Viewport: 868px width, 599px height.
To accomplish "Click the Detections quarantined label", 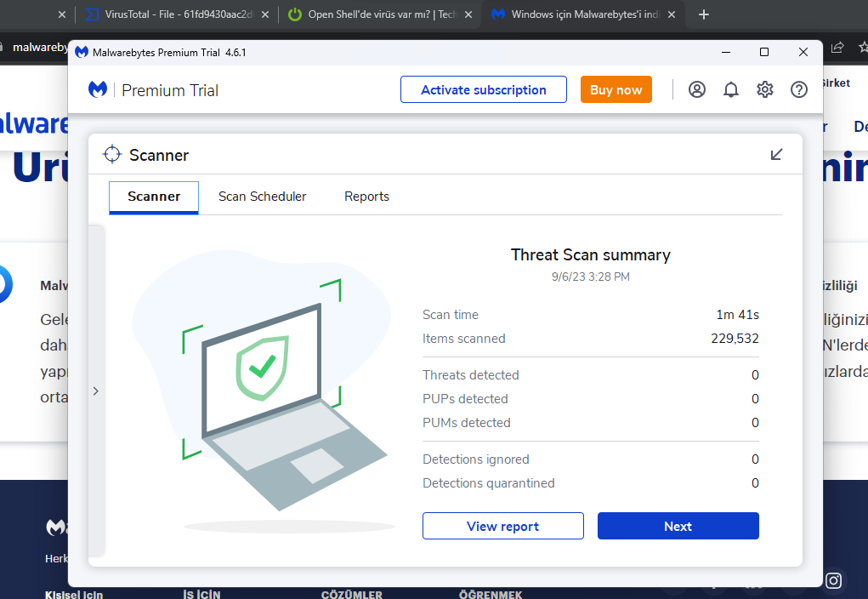I will (488, 483).
